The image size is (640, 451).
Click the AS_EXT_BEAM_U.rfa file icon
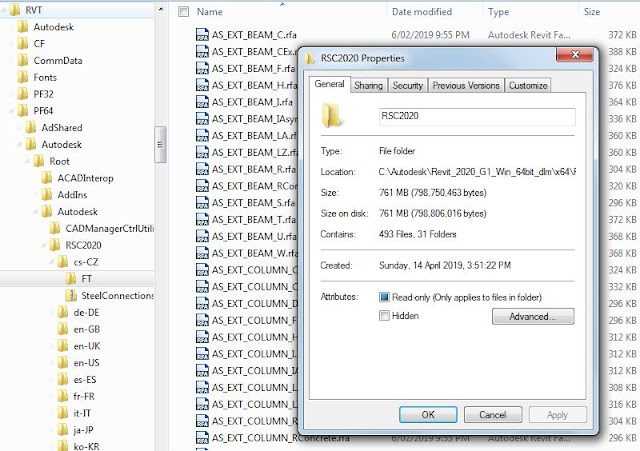[202, 236]
